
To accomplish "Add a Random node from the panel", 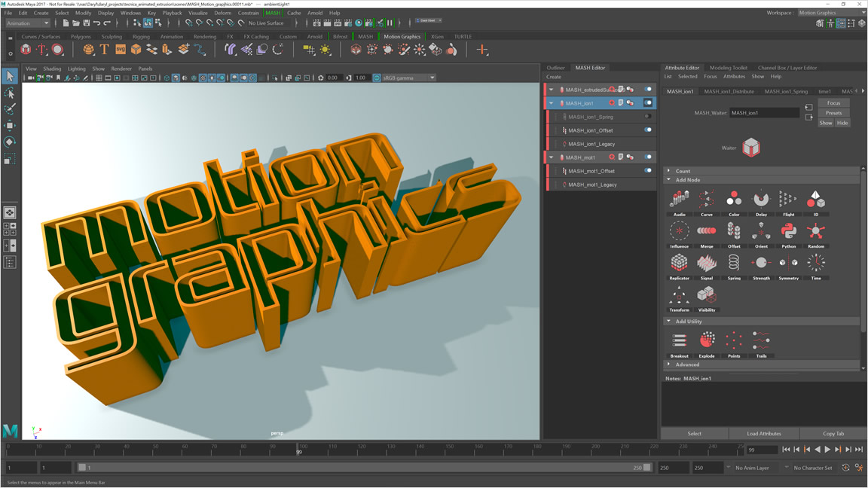I will pyautogui.click(x=815, y=232).
